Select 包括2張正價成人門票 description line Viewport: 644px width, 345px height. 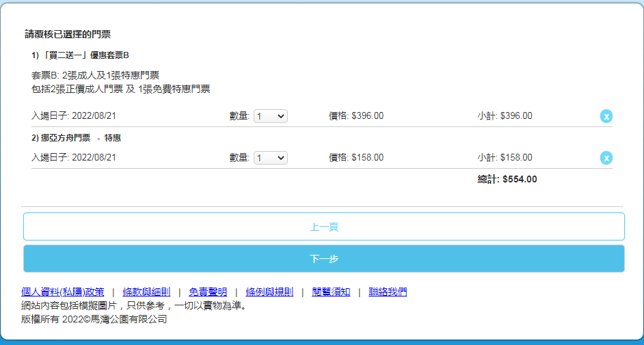[121, 89]
